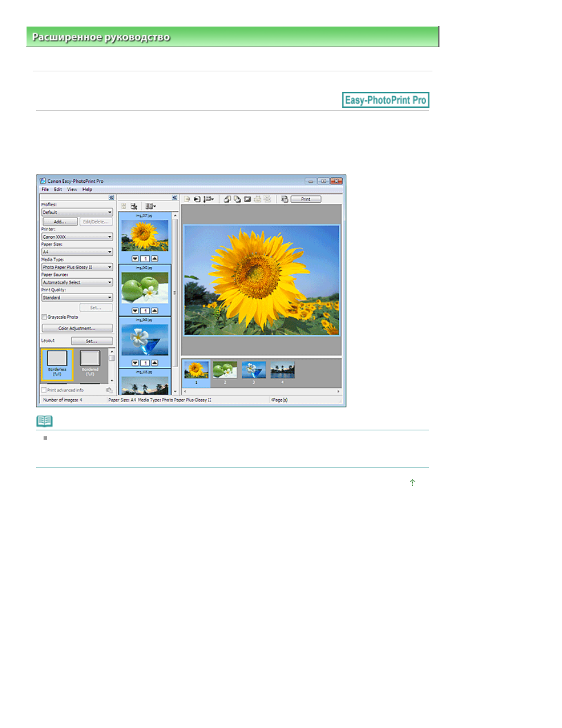Click the print settings icon beside Print
Viewport: 562px width, 728px height.
(285, 199)
